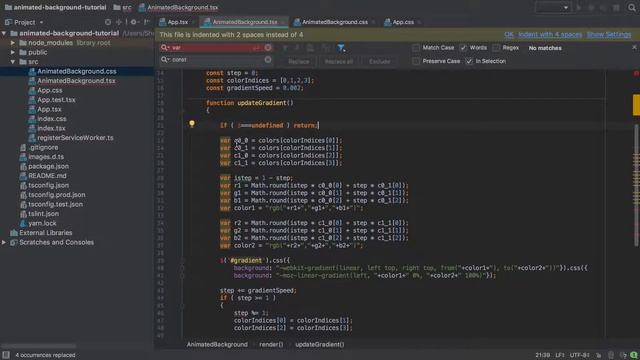The height and width of the screenshot is (360, 640).
Task: Click 'Indent with 4 spaces' link
Action: click(550, 35)
